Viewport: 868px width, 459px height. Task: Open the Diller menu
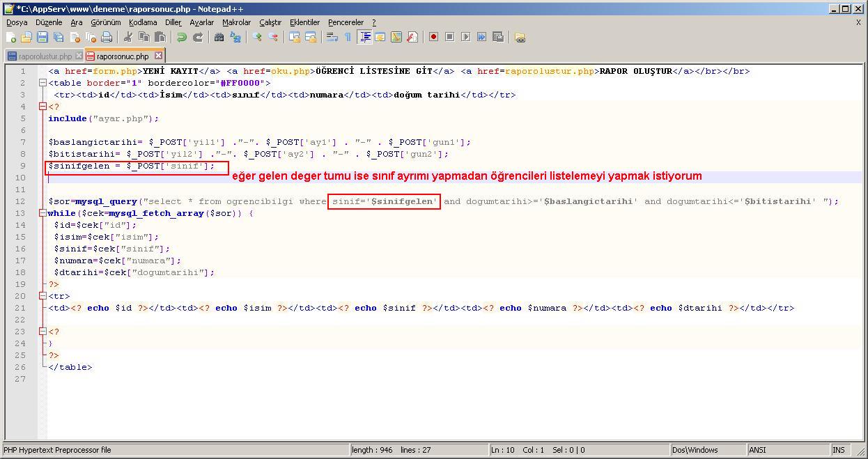(173, 22)
